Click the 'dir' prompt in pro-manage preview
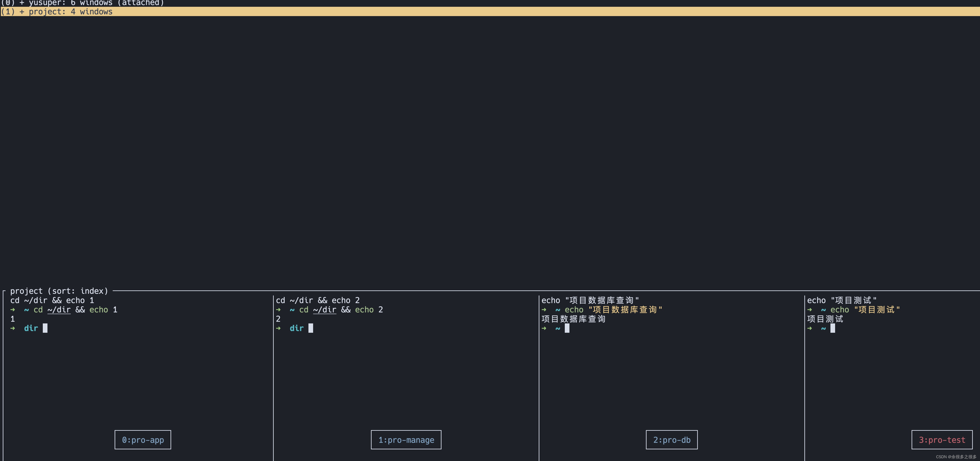980x461 pixels. click(296, 328)
